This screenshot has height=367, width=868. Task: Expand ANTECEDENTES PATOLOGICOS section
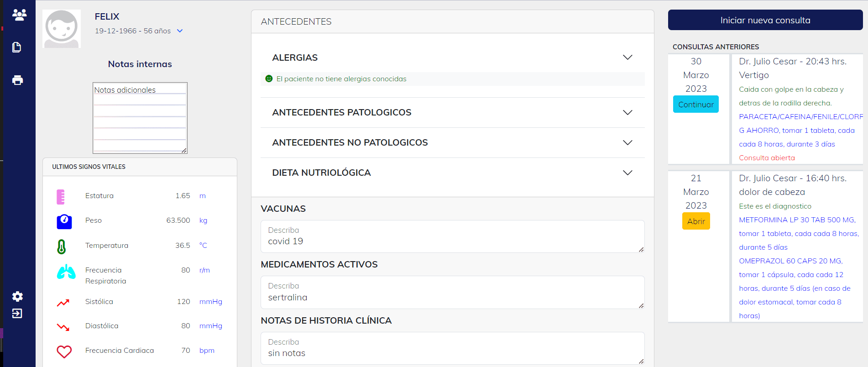tap(627, 112)
